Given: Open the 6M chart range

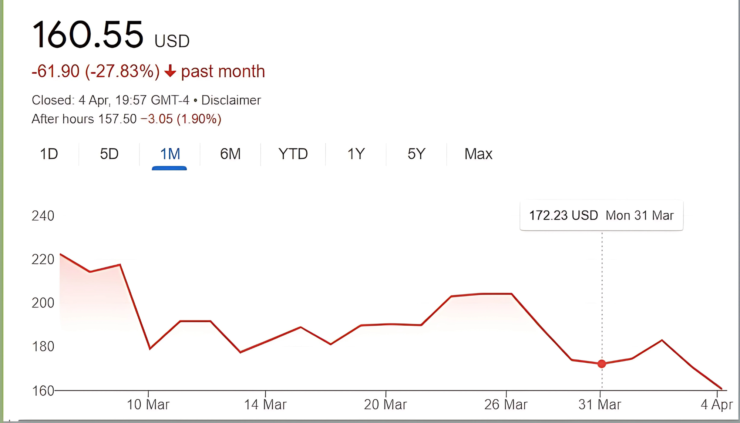Looking at the screenshot, I should click(230, 154).
